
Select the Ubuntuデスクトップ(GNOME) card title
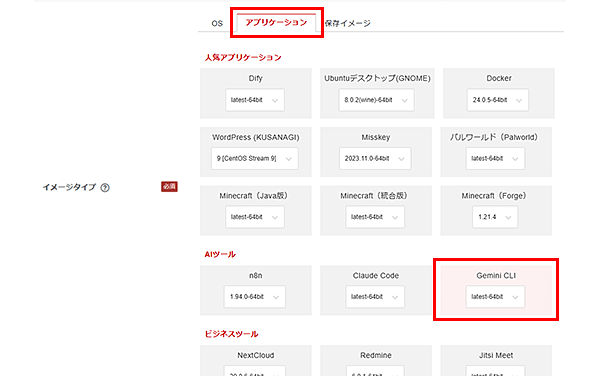[377, 78]
